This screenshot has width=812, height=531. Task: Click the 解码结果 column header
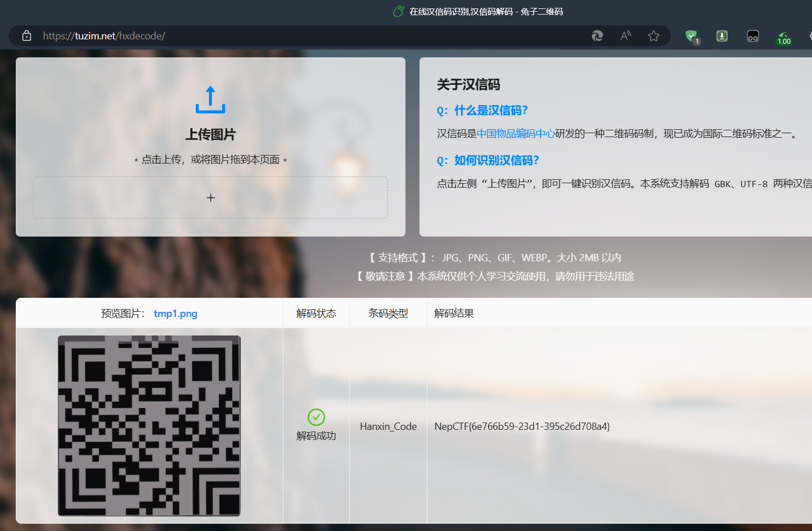(x=454, y=313)
